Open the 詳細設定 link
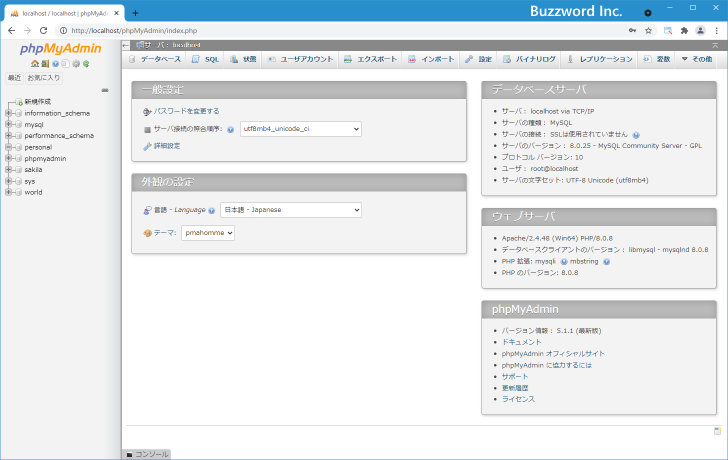 (x=167, y=146)
